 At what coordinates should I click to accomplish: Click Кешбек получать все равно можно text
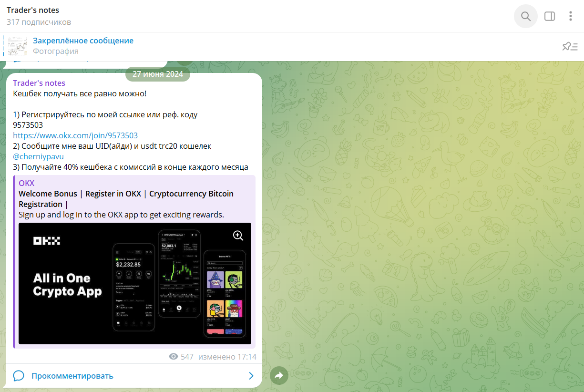[x=80, y=93]
